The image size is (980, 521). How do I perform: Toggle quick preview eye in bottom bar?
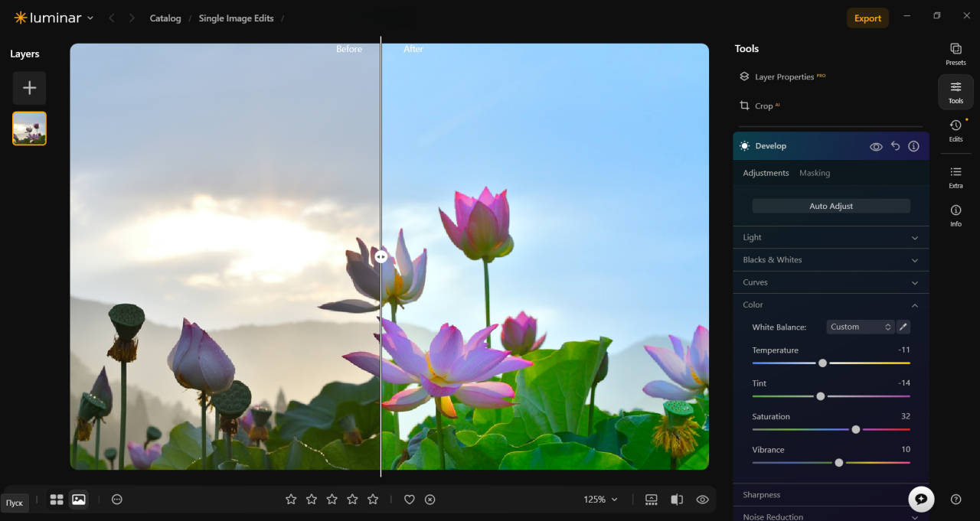tap(702, 500)
